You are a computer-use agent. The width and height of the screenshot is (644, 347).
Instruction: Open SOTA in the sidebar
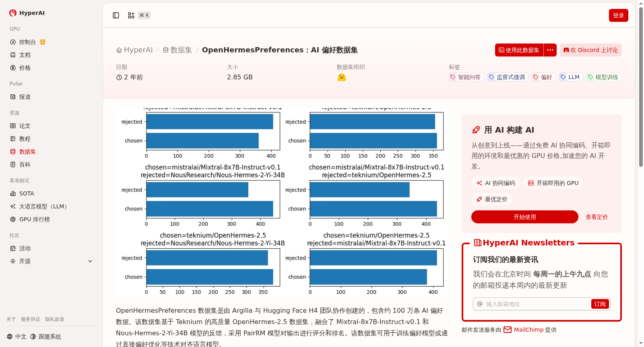(27, 193)
